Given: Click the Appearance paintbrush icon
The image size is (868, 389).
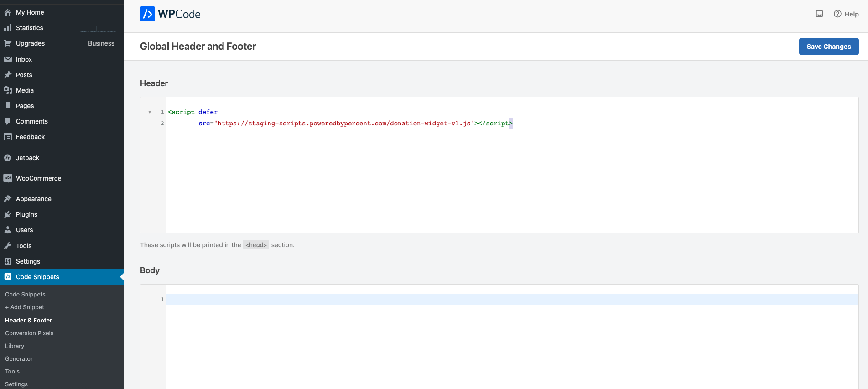Looking at the screenshot, I should point(8,199).
